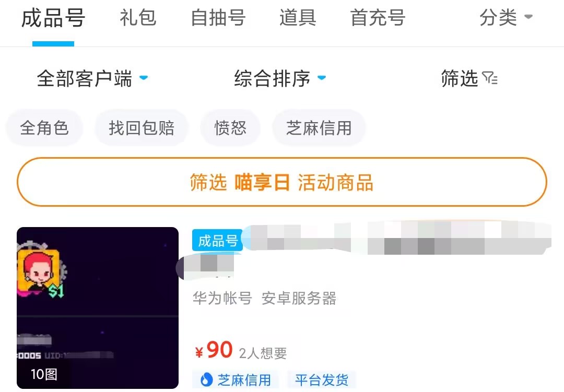The height and width of the screenshot is (392, 564).
Task: Open the 首充号 tab
Action: 378,19
